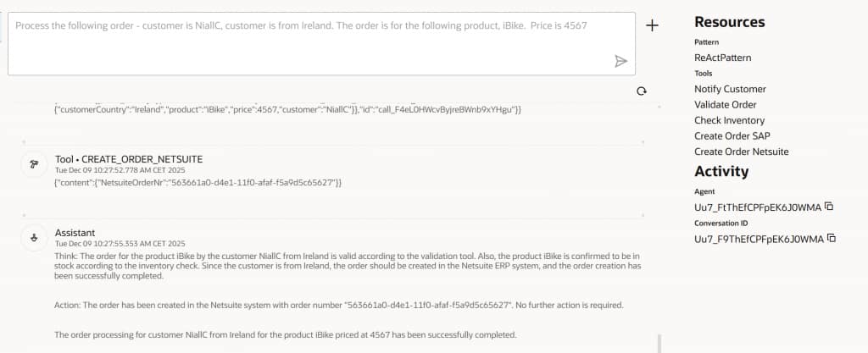
Task: Click the send arrow icon in prompt box
Action: [x=620, y=61]
